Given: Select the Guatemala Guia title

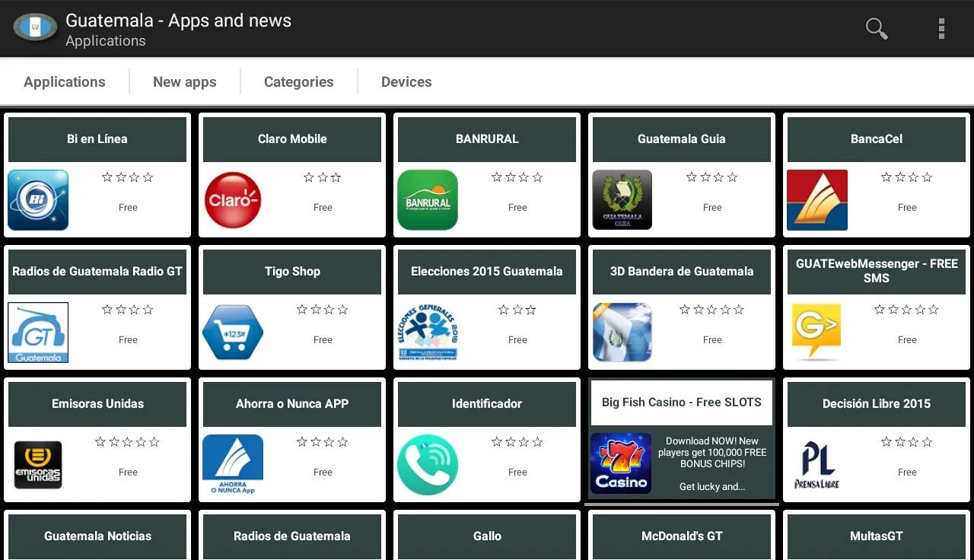Looking at the screenshot, I should pyautogui.click(x=682, y=139).
